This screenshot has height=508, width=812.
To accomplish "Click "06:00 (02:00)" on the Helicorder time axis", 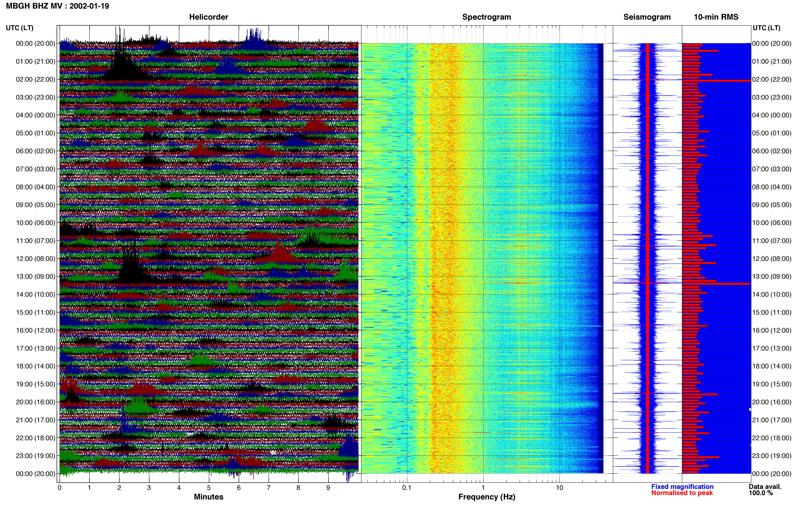I will pyautogui.click(x=36, y=151).
